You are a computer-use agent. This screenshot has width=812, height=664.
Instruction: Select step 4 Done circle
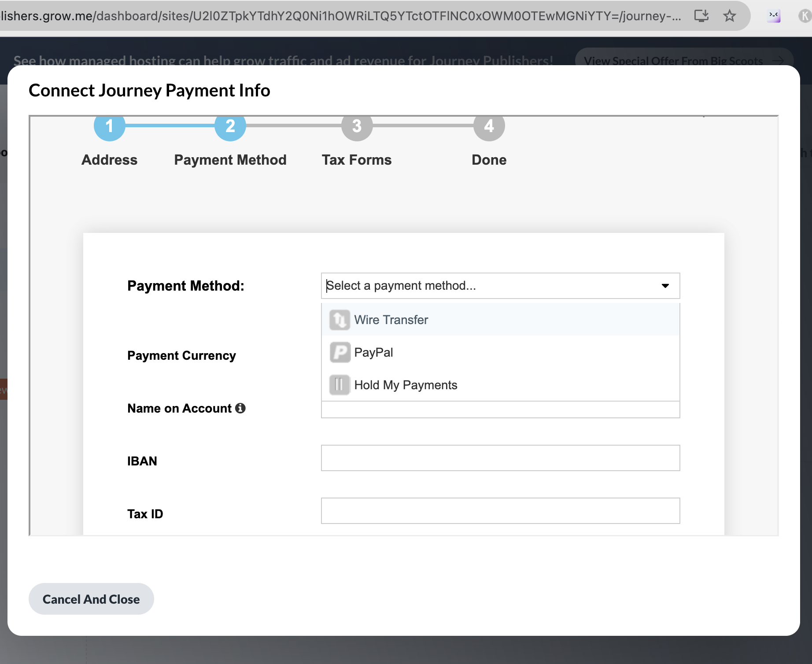[x=489, y=127]
